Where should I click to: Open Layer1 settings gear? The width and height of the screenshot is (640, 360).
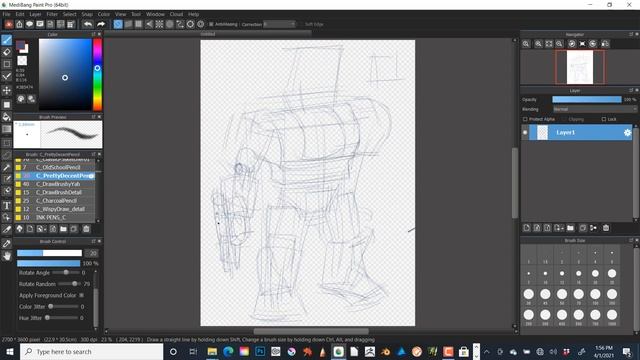click(627, 132)
